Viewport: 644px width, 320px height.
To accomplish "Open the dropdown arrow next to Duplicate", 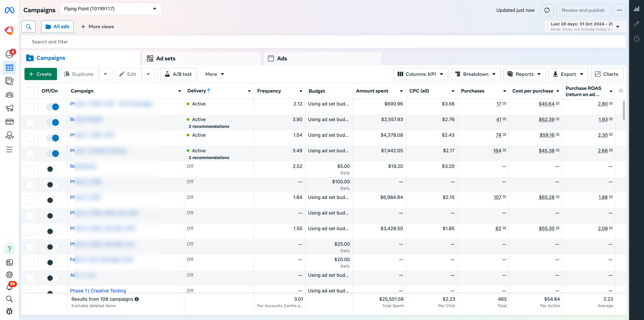I will (x=105, y=74).
